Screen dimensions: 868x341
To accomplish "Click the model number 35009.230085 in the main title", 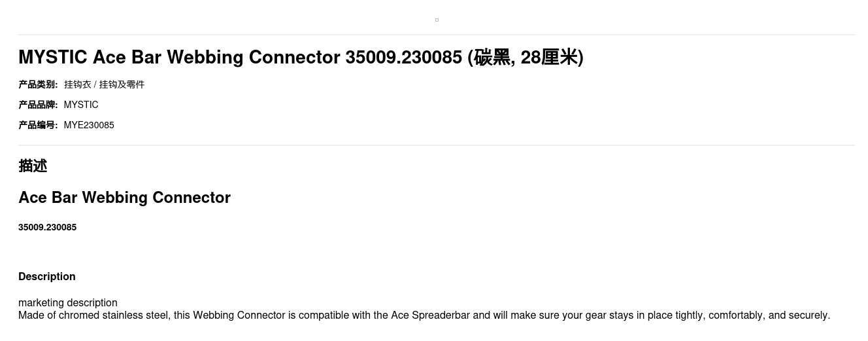I will (x=403, y=58).
